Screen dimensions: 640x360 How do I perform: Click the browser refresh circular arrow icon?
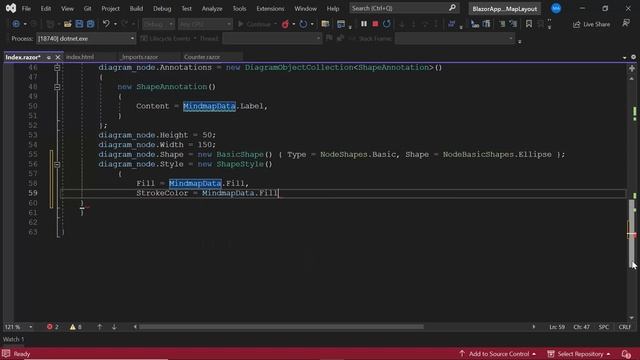click(x=303, y=24)
